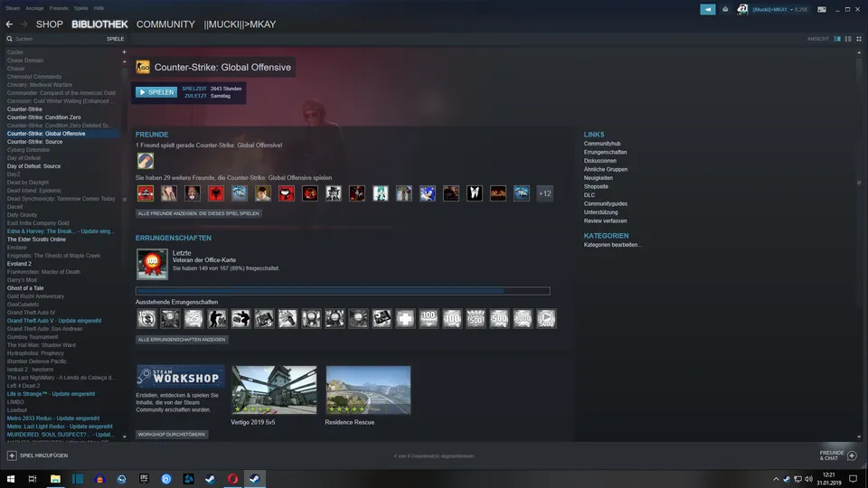Open the Errungenschaften link under Links
The height and width of the screenshot is (488, 868).
pyautogui.click(x=605, y=152)
